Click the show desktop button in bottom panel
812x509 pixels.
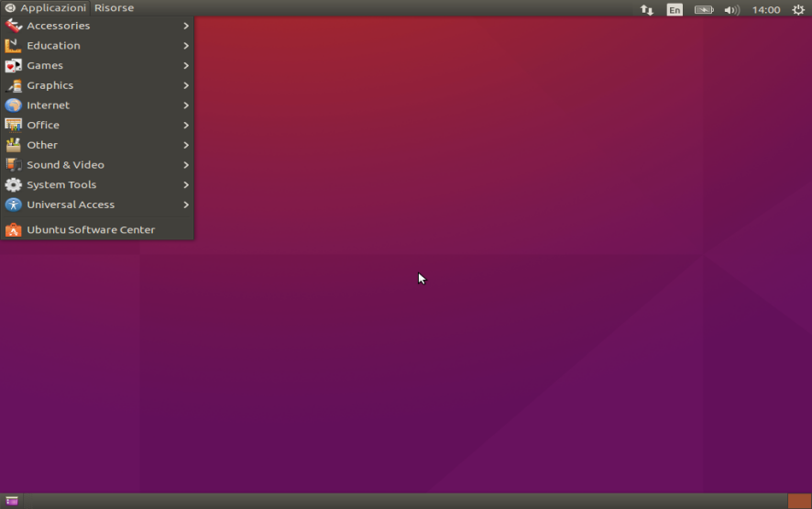[12, 502]
